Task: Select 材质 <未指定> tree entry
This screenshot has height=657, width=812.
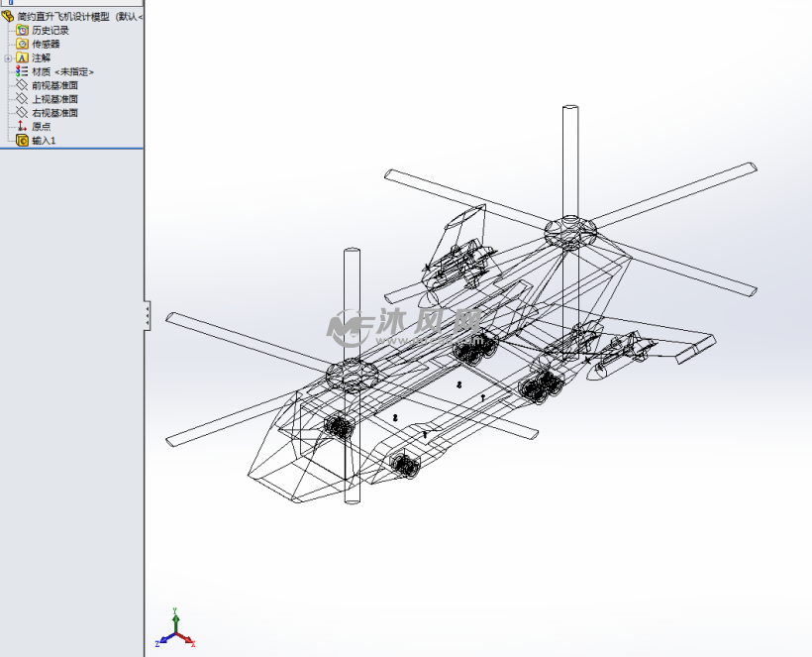Action: 62,72
